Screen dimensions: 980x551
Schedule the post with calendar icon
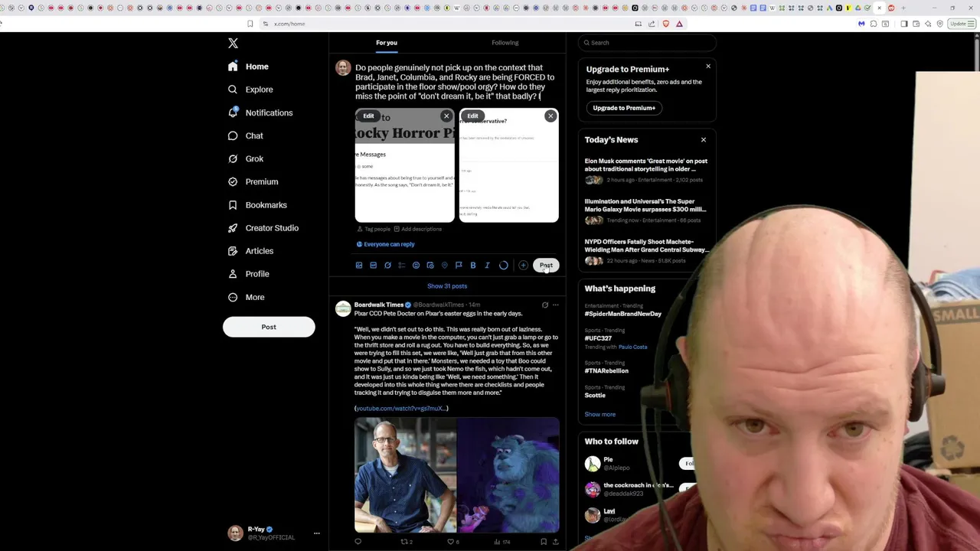[x=430, y=266]
